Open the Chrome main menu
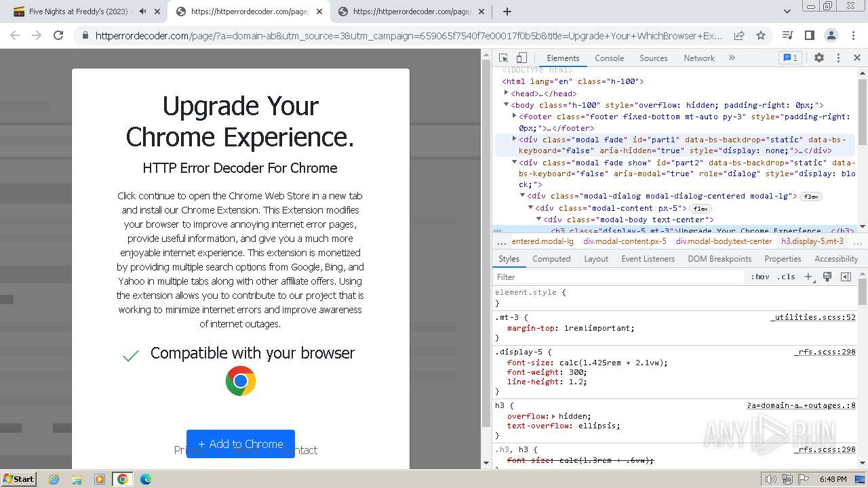868x488 pixels. [x=852, y=35]
